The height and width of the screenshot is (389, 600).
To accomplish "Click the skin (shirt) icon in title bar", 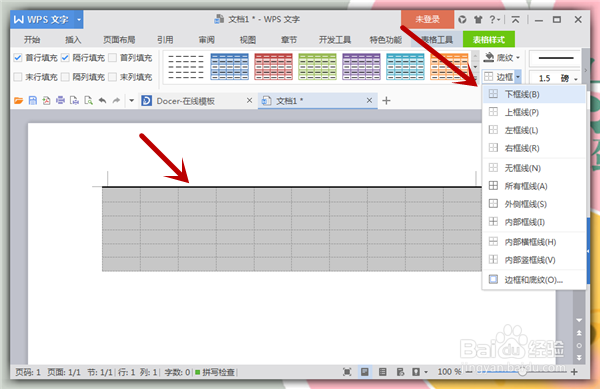I will (478, 20).
